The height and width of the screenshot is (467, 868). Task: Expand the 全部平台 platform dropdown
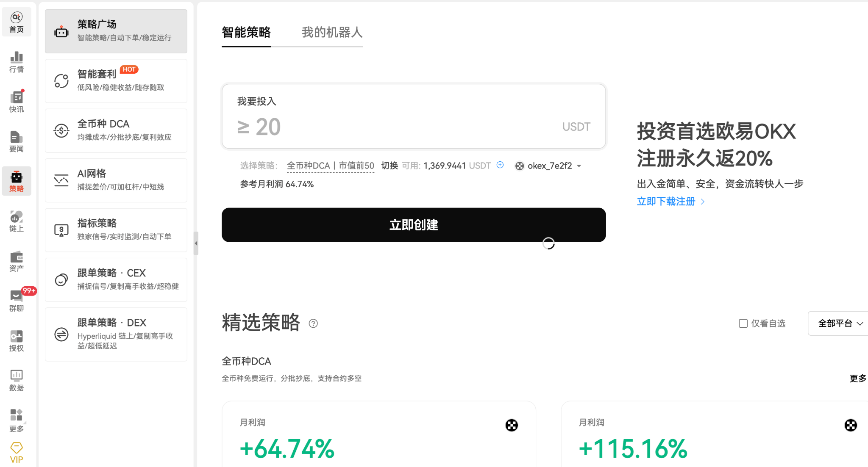840,323
